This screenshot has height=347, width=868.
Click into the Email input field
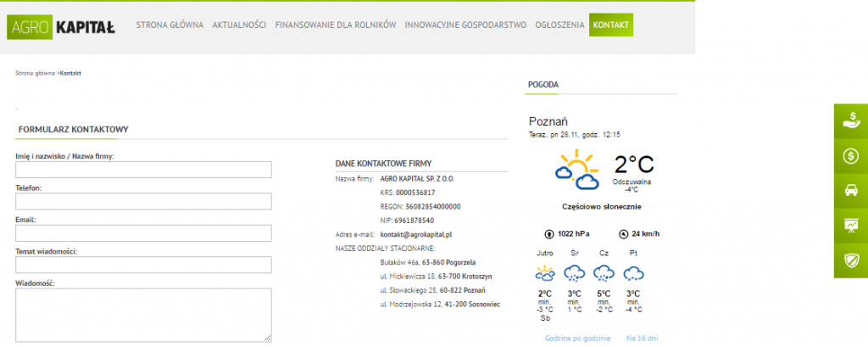coord(143,233)
